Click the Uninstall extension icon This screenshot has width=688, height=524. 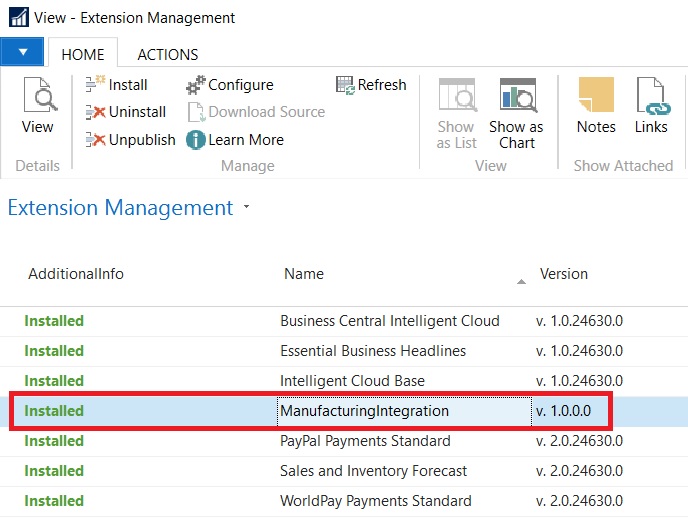pyautogui.click(x=96, y=112)
